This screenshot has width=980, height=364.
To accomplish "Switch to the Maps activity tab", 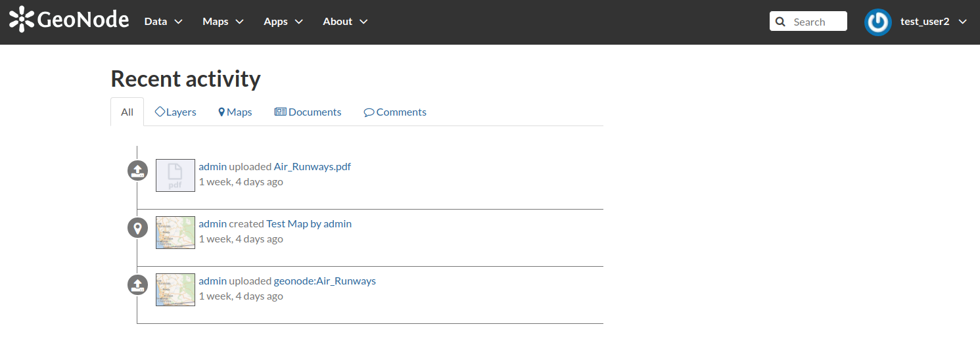I will 235,112.
